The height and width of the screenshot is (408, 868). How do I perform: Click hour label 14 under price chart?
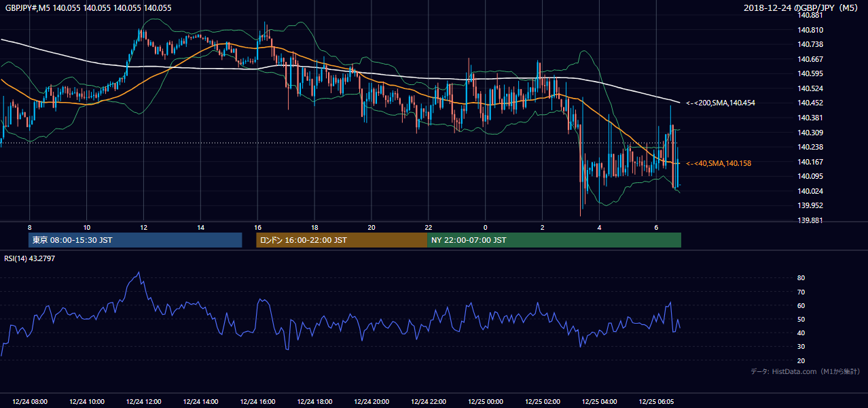tap(200, 227)
